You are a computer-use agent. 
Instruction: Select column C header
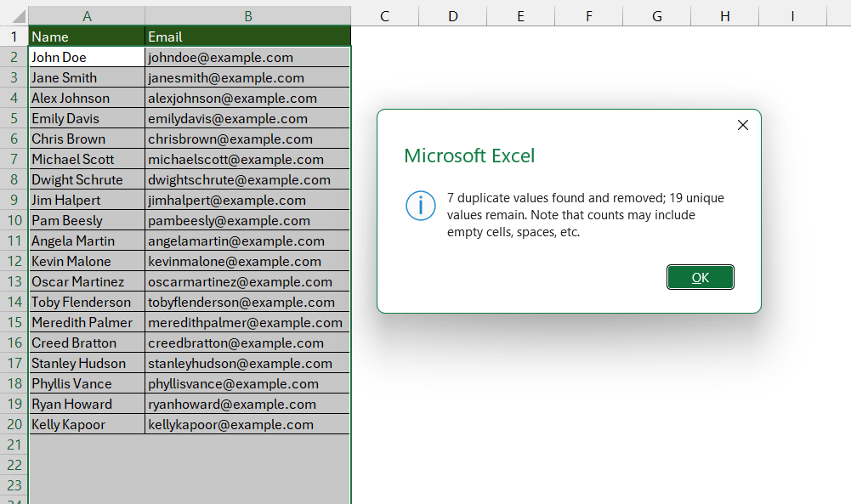[385, 16]
